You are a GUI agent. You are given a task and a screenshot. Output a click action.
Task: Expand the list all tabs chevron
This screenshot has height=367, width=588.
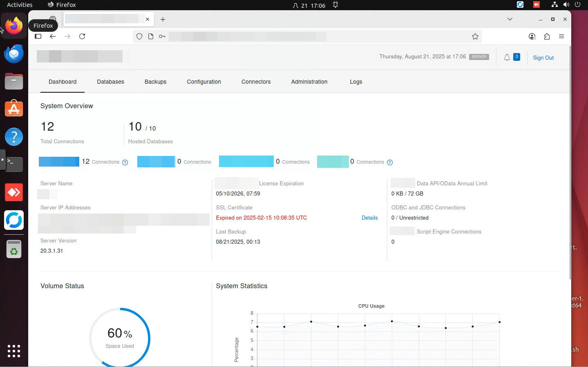click(x=510, y=19)
